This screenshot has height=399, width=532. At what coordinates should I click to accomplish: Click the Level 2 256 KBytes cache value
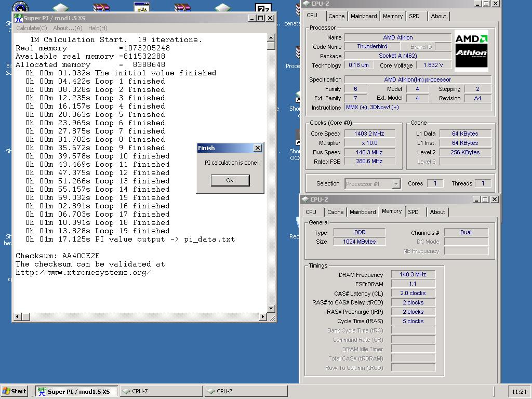tap(465, 152)
